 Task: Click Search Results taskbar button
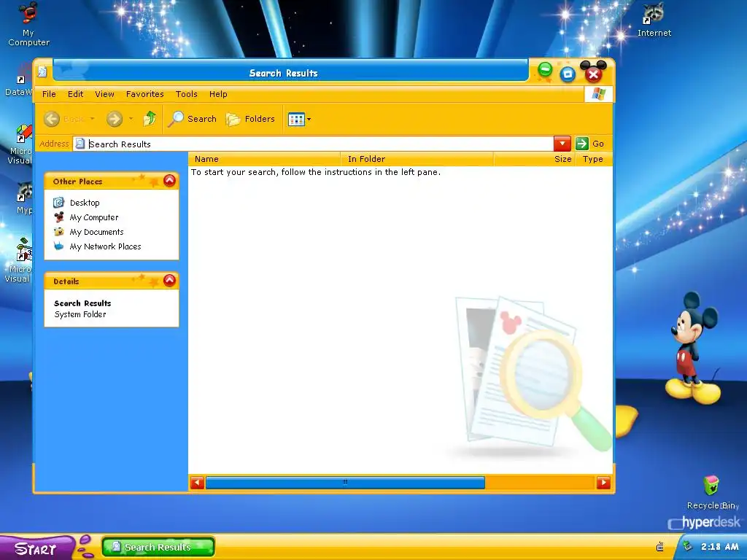point(158,547)
